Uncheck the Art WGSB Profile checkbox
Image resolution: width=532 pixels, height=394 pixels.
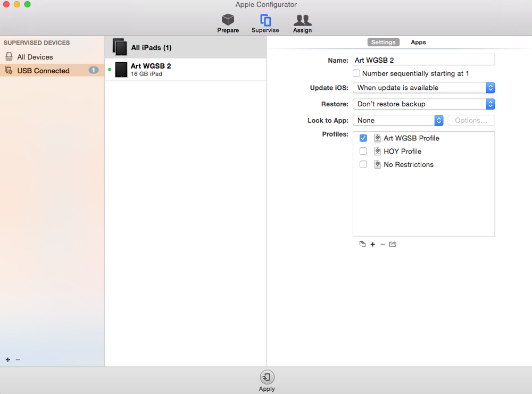[x=363, y=138]
